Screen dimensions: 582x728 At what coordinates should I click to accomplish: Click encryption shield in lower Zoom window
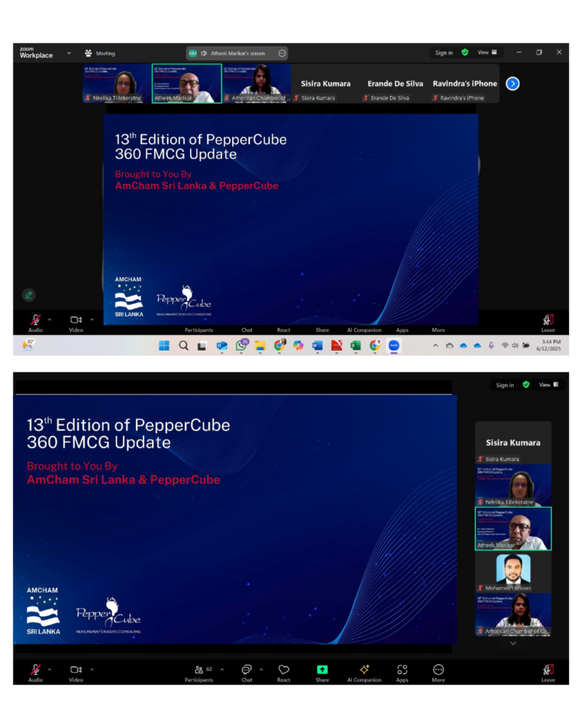coord(526,385)
